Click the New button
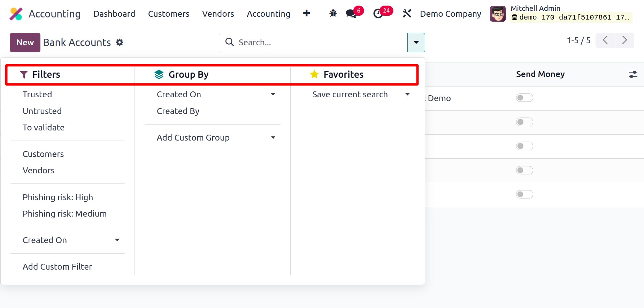Viewport: 644px width, 308px height. pyautogui.click(x=25, y=43)
